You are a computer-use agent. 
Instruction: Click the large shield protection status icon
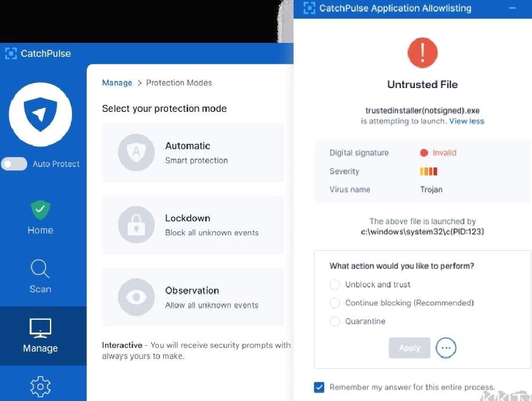(41, 114)
